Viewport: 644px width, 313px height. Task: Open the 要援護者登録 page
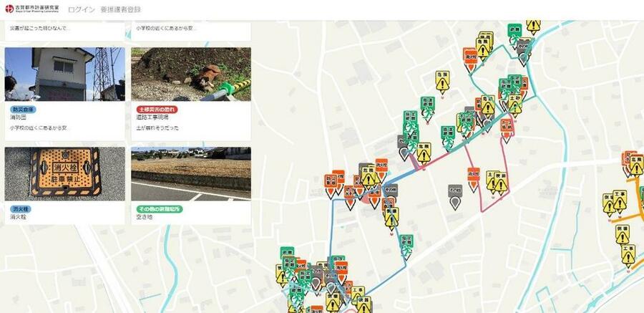coord(120,10)
